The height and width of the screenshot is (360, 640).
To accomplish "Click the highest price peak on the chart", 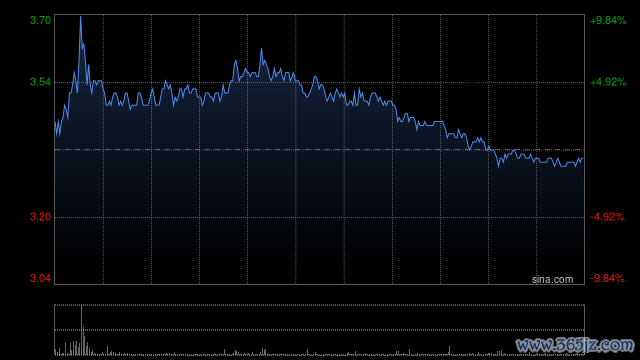I will coord(80,17).
